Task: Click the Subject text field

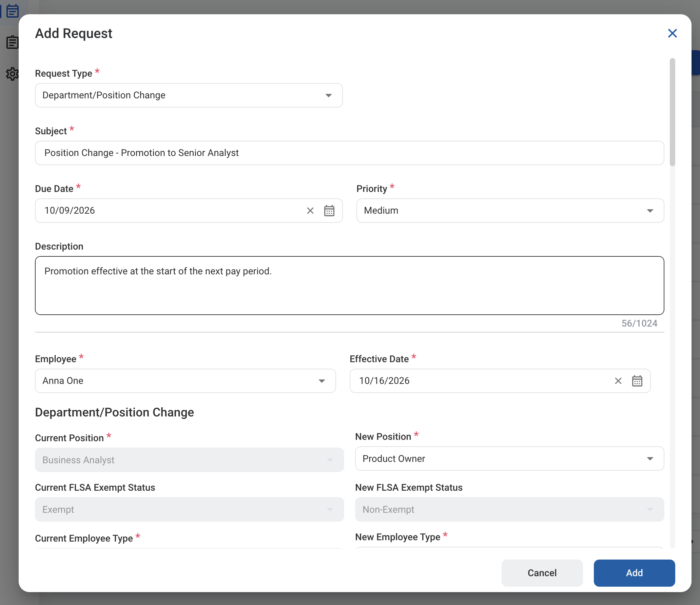Action: 349,153
